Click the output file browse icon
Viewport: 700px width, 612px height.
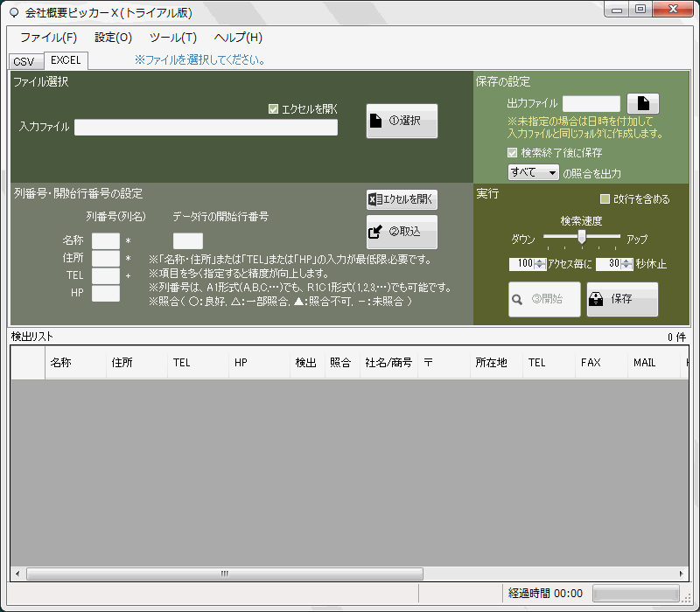(642, 104)
